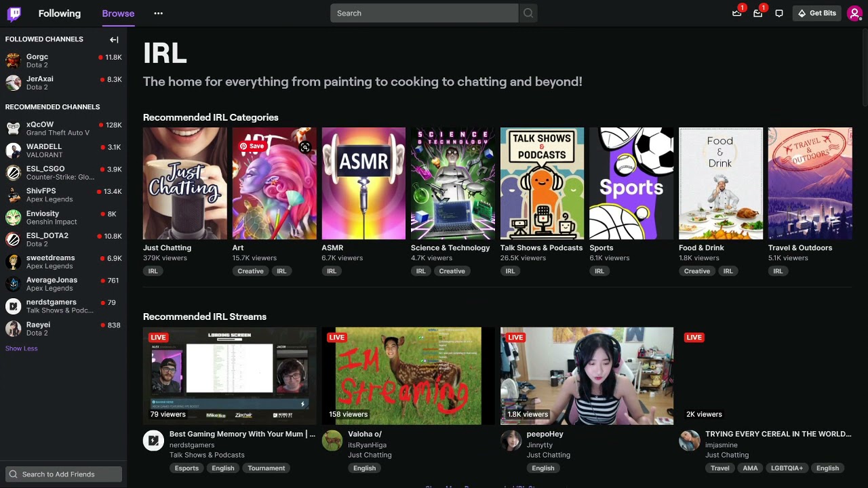This screenshot has width=868, height=488.
Task: Open the Talk Shows & Podcasts category cover
Action: pos(542,183)
